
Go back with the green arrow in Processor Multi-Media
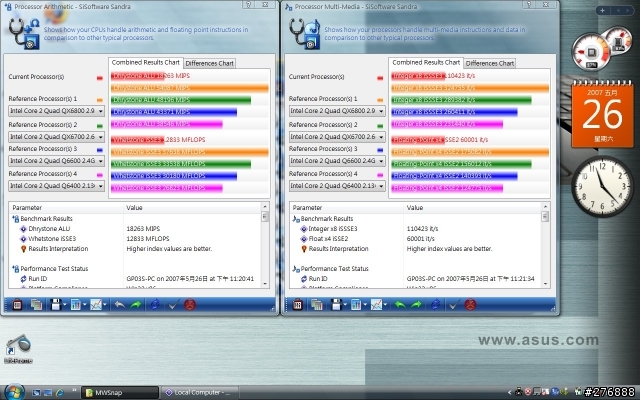(x=400, y=304)
